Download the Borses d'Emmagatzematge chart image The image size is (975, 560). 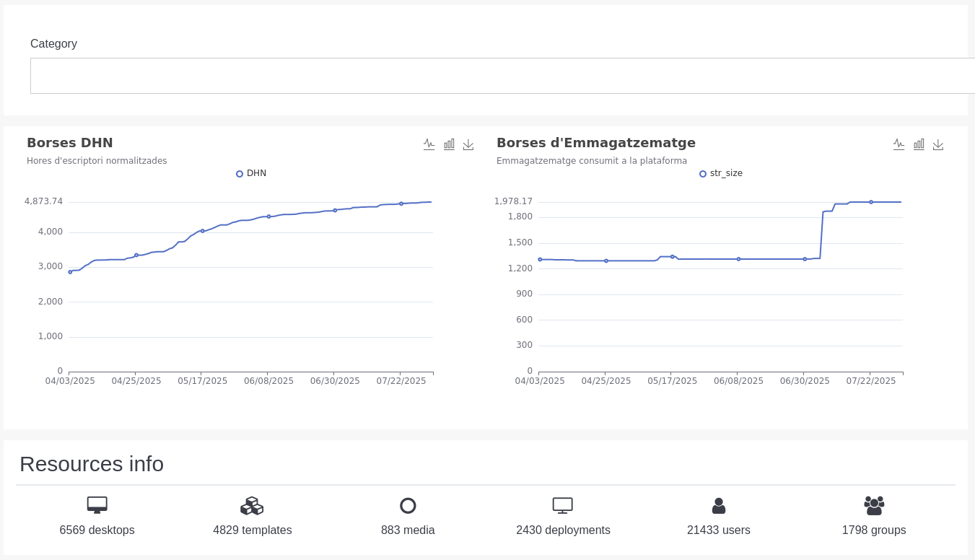coord(938,144)
